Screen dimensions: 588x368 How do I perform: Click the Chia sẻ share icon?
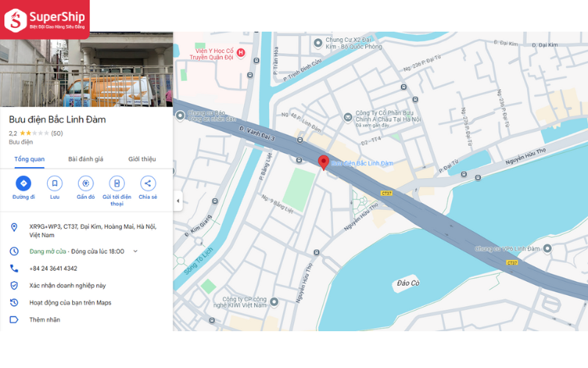148,183
